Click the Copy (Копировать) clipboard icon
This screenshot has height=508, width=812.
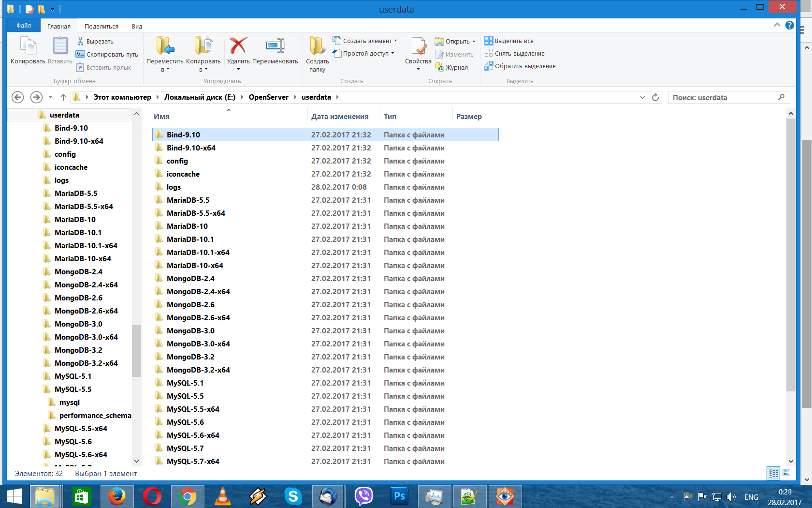[x=28, y=47]
